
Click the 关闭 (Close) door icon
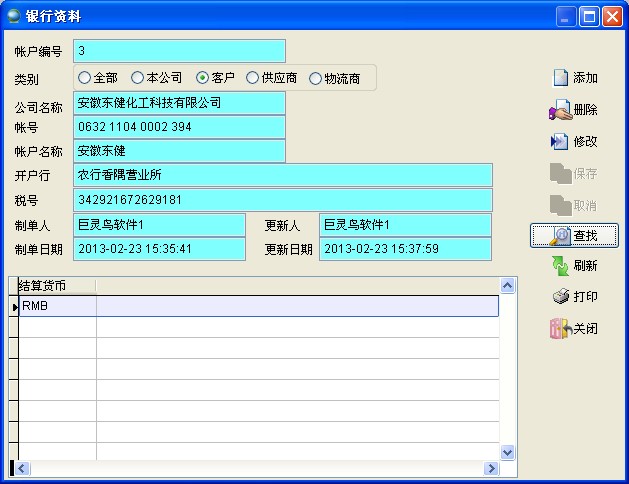560,329
